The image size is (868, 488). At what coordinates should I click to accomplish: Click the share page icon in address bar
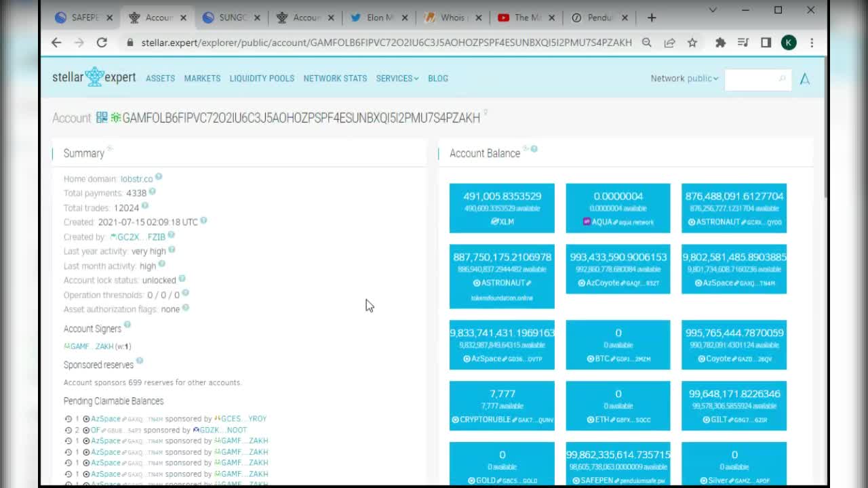pos(669,42)
